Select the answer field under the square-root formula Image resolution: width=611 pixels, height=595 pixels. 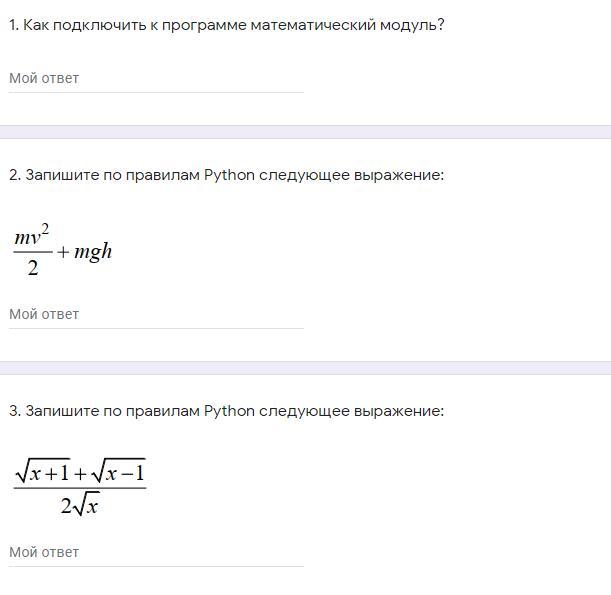point(155,552)
